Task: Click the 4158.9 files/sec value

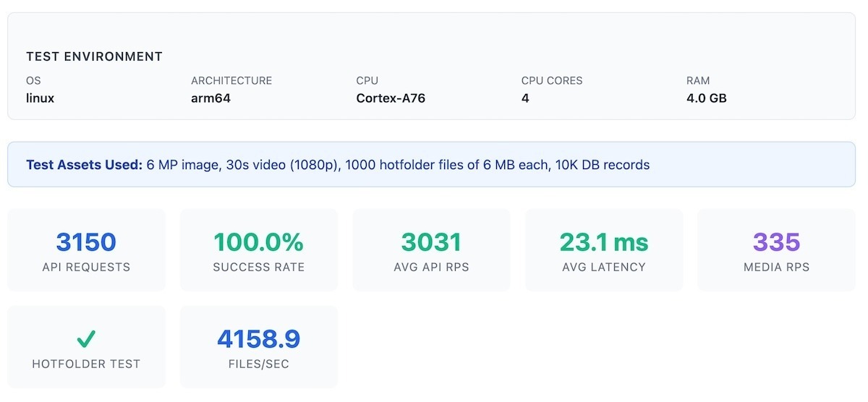Action: tap(258, 338)
